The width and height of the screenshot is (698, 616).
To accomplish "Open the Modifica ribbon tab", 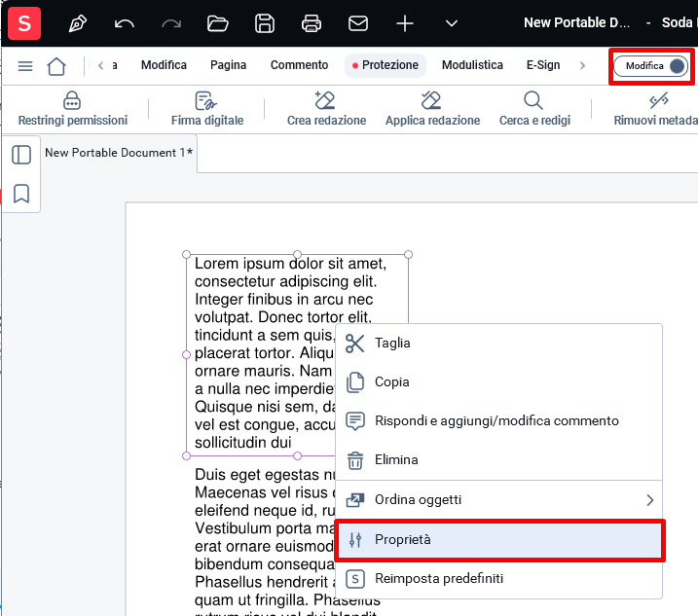I will coord(164,65).
